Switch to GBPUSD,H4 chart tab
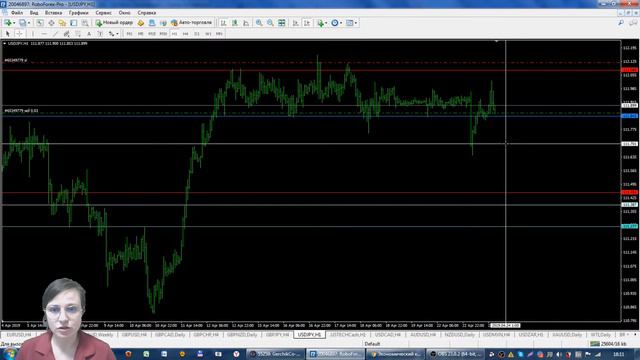The height and width of the screenshot is (360, 640). point(134,335)
